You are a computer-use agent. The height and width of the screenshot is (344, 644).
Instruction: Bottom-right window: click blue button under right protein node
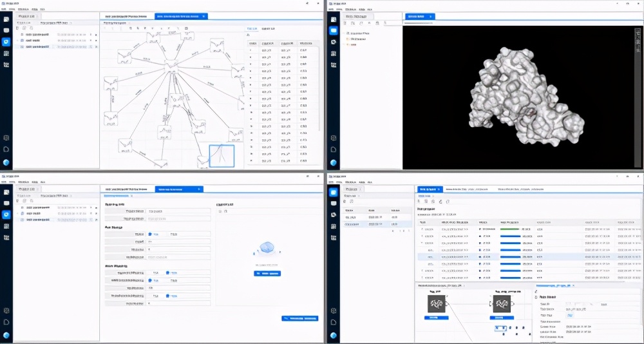pyautogui.click(x=502, y=318)
